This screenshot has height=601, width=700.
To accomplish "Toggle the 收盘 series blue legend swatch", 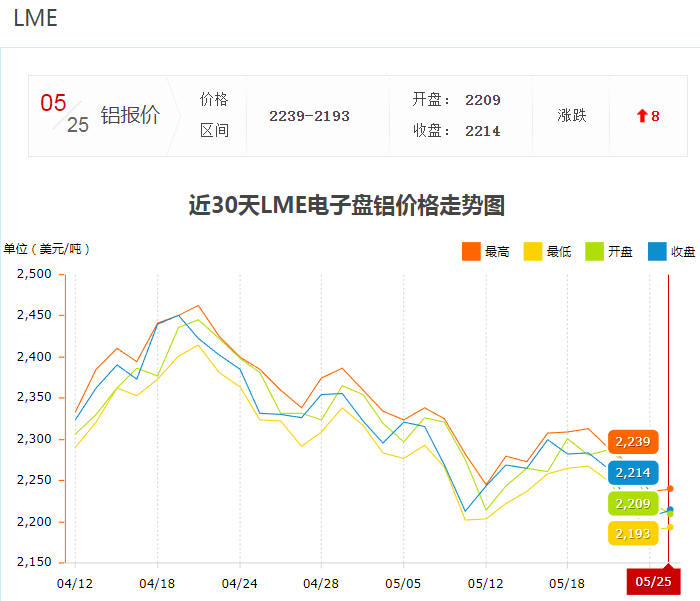I will [x=657, y=251].
